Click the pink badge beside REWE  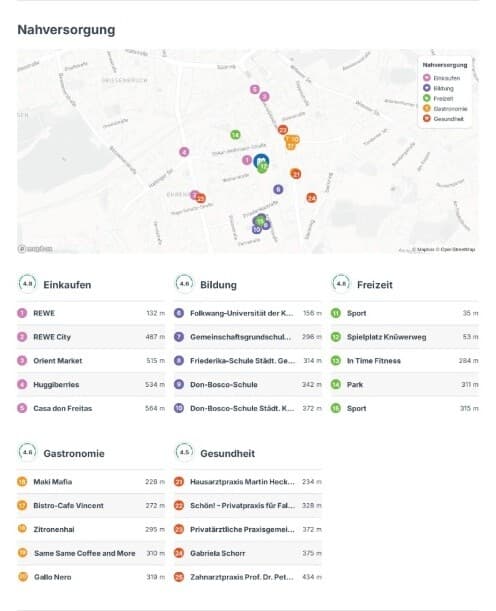click(x=22, y=313)
